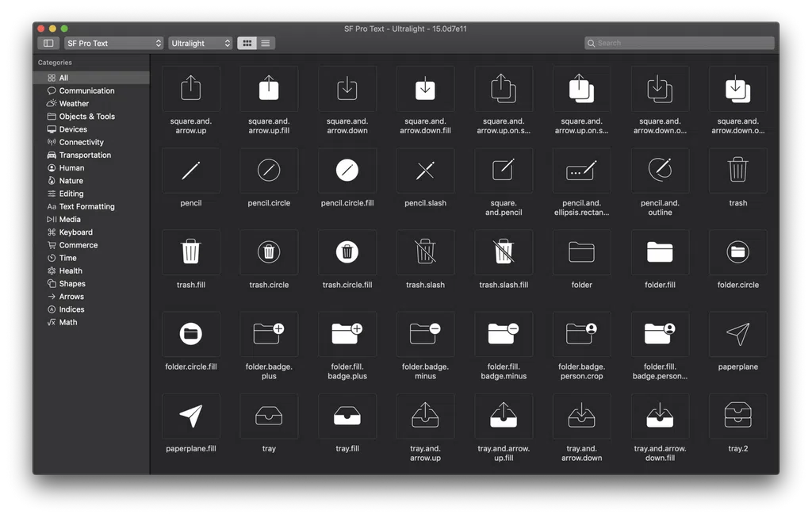812x518 pixels.
Task: Select the folder.fill symbol
Action: 660,252
